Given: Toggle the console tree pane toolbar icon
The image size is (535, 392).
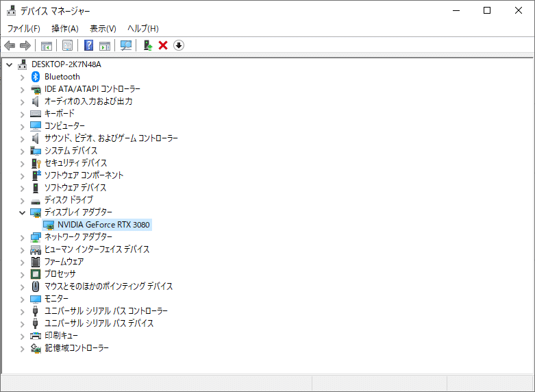Looking at the screenshot, I should [47, 45].
